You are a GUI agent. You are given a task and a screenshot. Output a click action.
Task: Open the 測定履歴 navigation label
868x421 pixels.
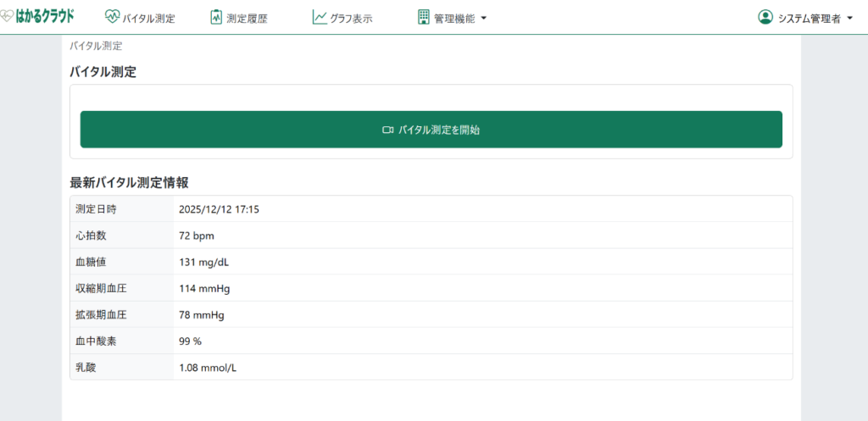[247, 18]
